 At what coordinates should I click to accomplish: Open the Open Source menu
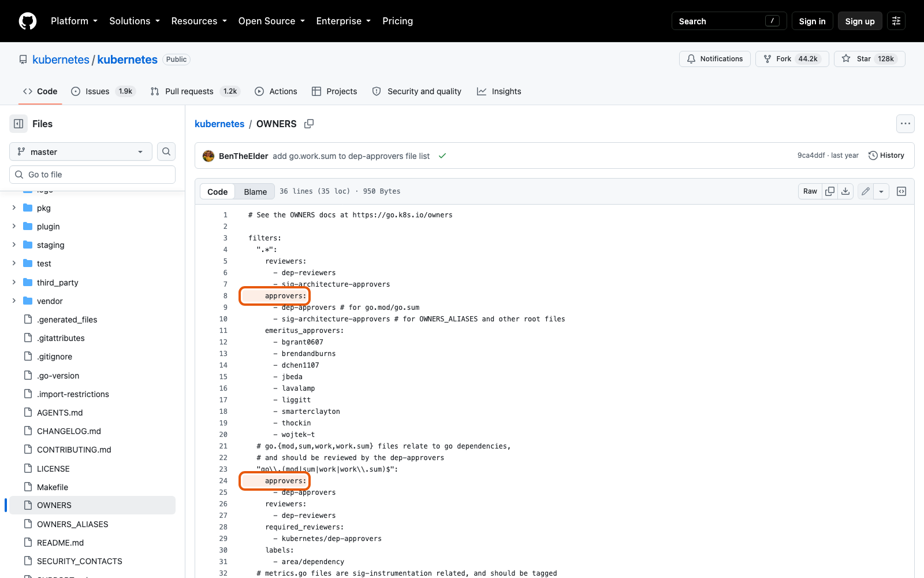pos(271,21)
